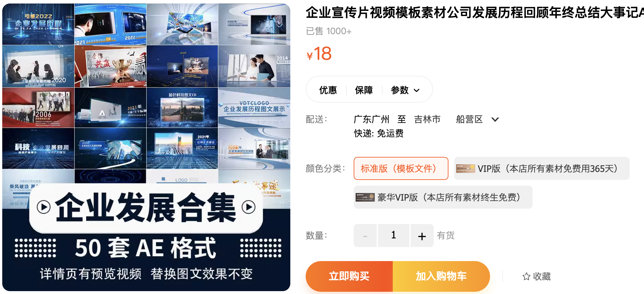Click 立即购买 button
Viewport: 644px width, 294px height.
(x=349, y=276)
